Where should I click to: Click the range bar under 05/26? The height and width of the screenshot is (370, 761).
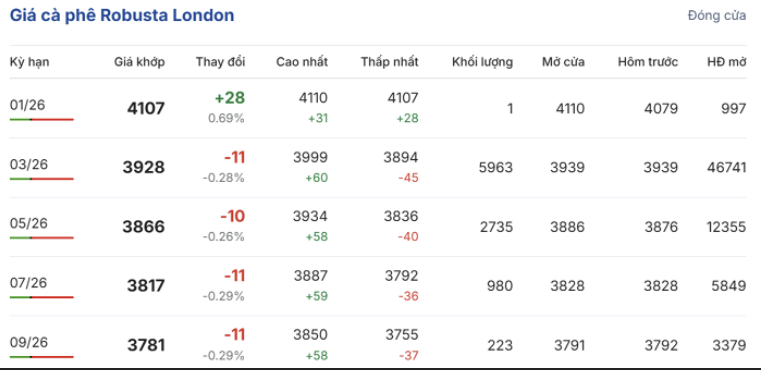(42, 238)
